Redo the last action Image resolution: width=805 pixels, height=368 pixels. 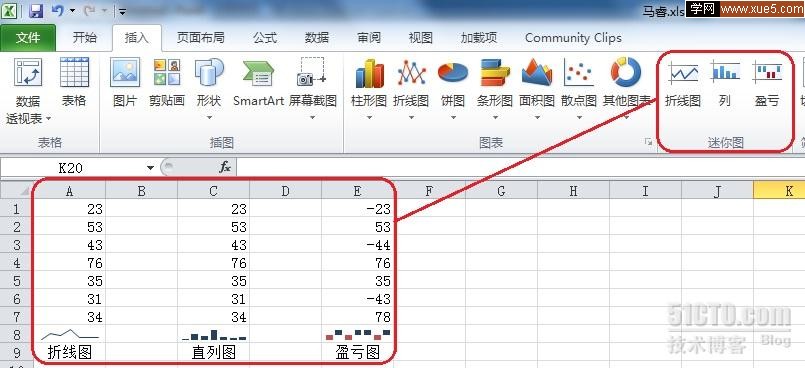coord(88,11)
